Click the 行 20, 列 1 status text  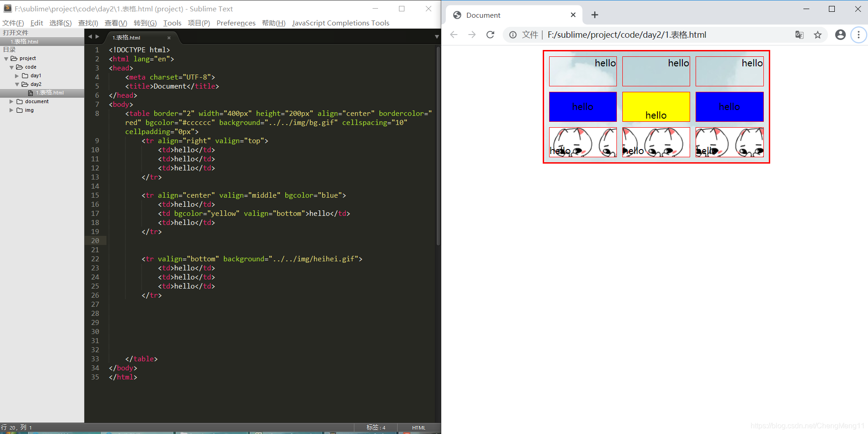(x=16, y=428)
